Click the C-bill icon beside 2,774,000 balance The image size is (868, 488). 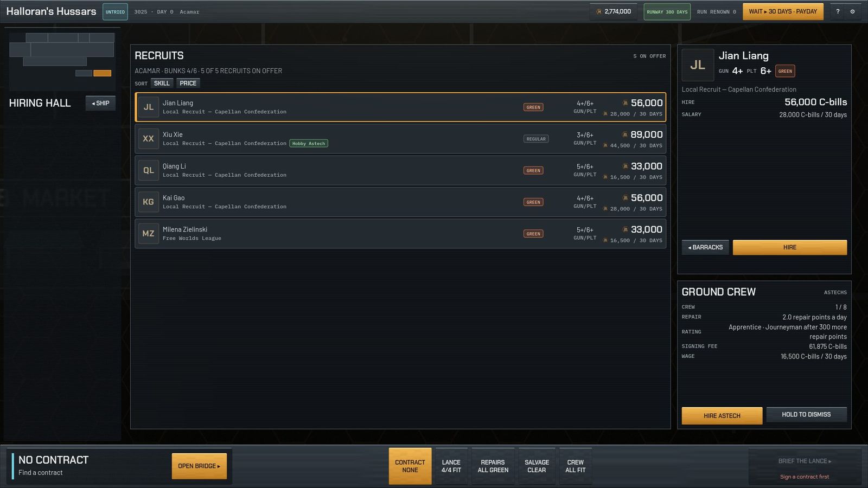[x=598, y=11]
